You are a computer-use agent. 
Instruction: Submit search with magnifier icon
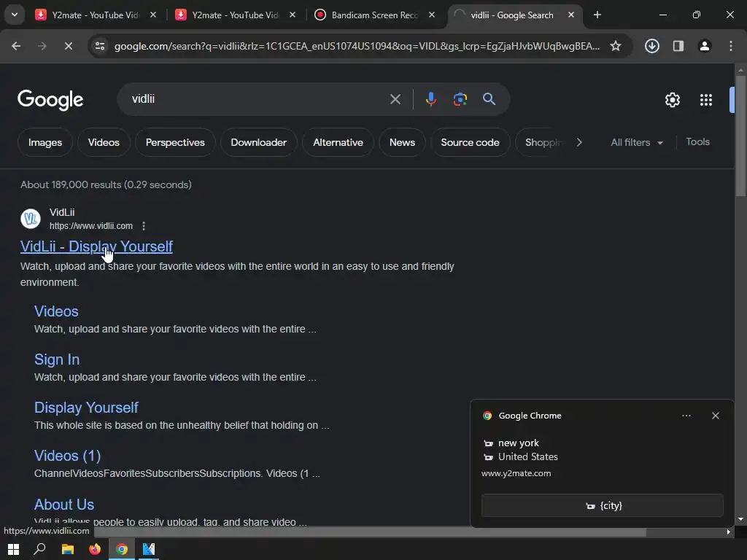pos(489,99)
